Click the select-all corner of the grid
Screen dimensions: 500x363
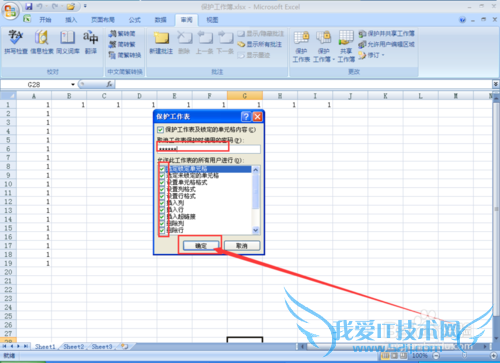[8, 96]
